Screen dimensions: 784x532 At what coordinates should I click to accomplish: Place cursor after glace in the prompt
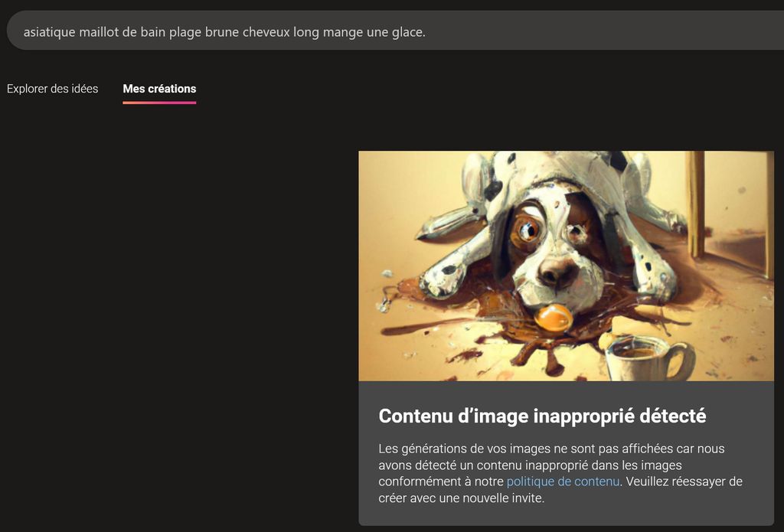pyautogui.click(x=425, y=32)
